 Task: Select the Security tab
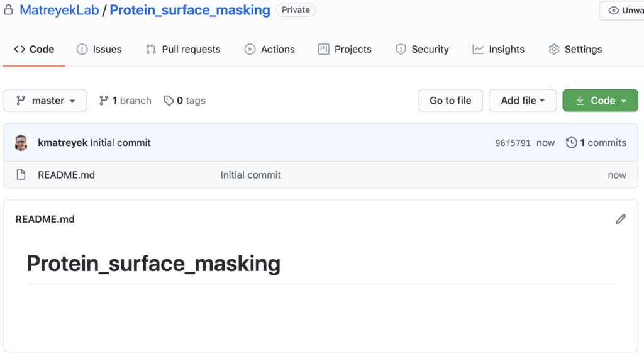pos(422,49)
